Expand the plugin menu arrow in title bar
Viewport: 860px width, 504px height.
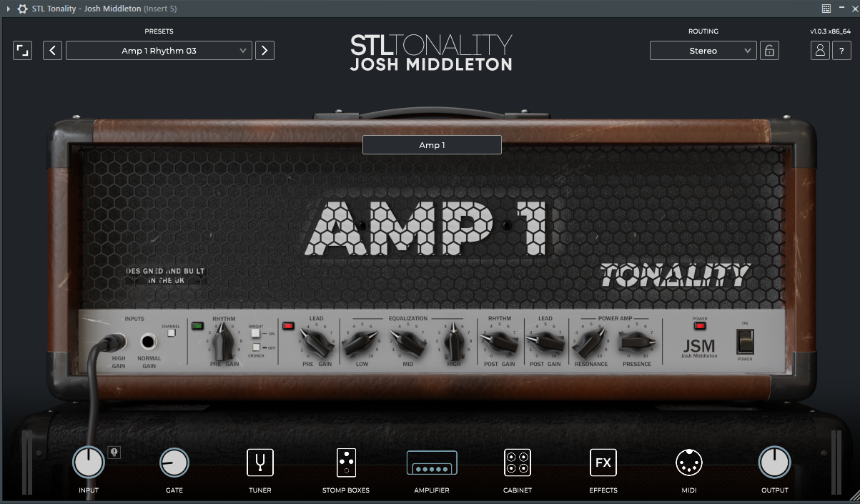8,9
